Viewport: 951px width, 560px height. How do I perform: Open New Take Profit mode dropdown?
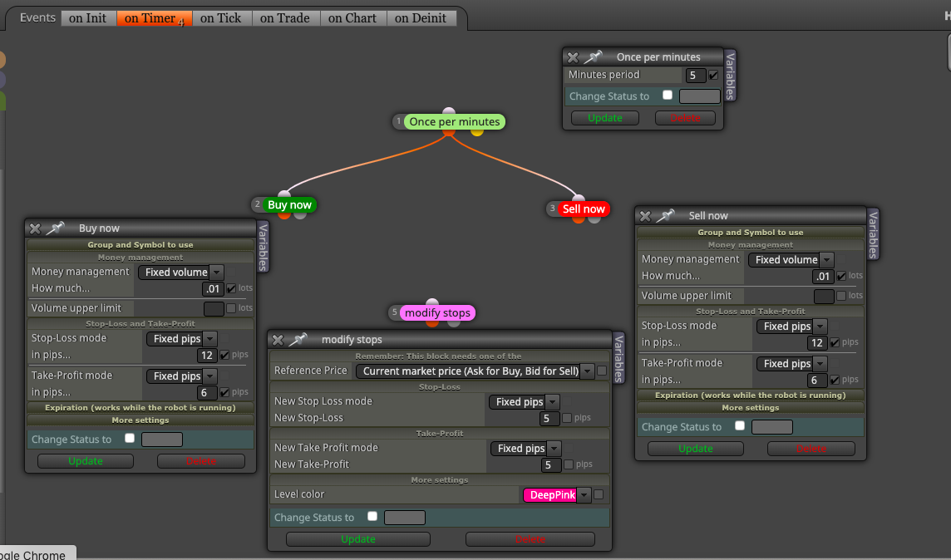(526, 449)
